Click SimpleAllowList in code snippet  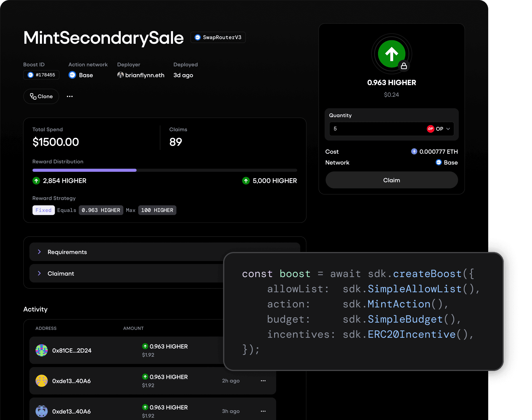[x=415, y=289]
